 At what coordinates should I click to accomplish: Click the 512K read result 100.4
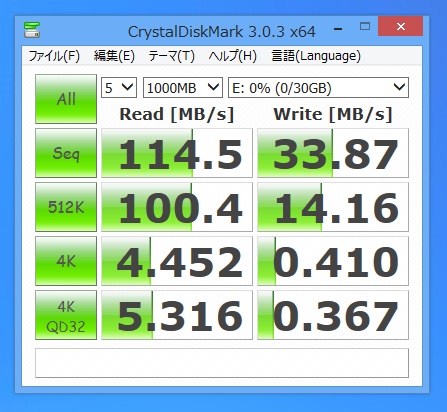point(177,207)
